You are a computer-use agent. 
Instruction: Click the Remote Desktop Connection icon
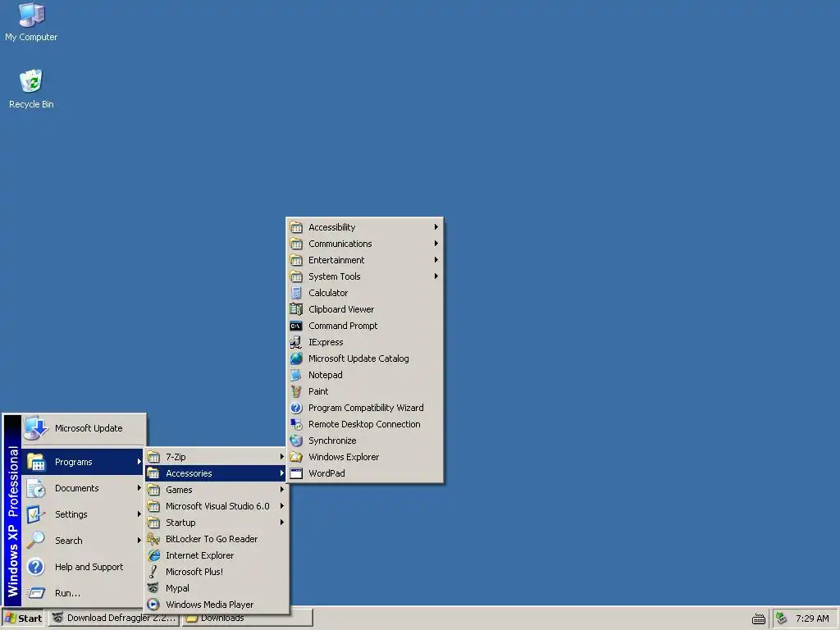[x=296, y=424]
